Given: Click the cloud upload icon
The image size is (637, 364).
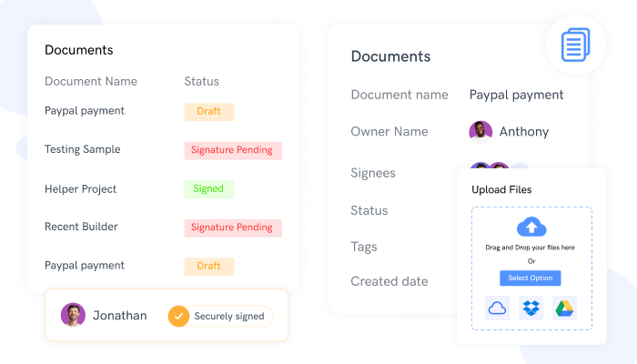Looking at the screenshot, I should click(x=531, y=227).
